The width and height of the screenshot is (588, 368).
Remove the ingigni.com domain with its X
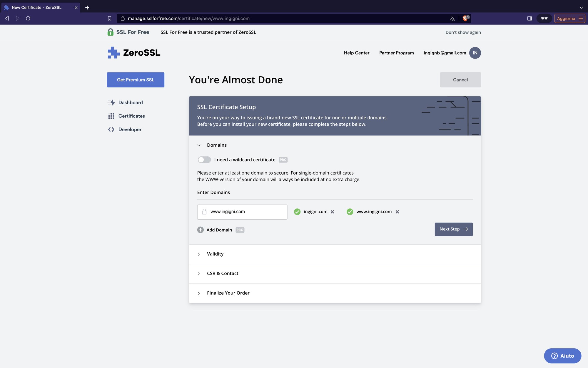(x=333, y=212)
